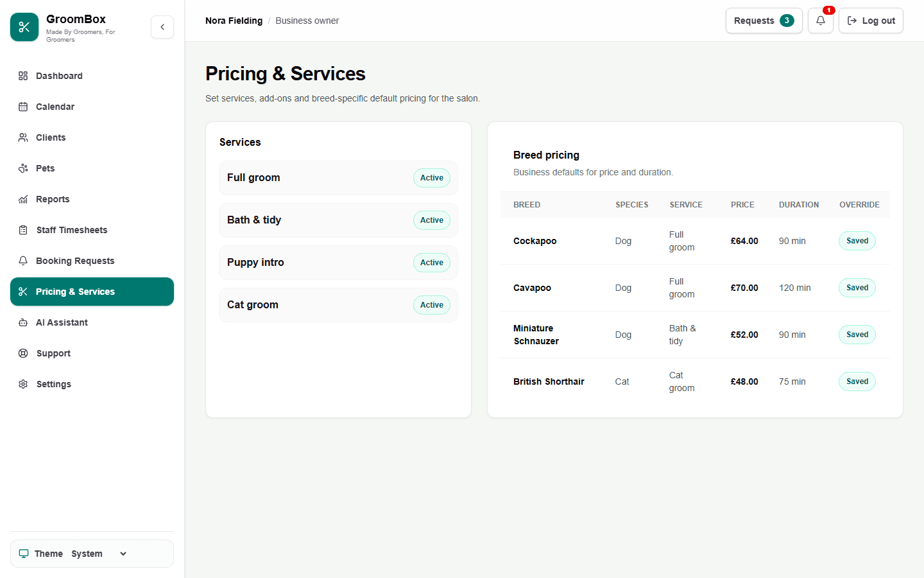Open the Requests button with count 3
The height and width of the screenshot is (578, 924).
(764, 21)
